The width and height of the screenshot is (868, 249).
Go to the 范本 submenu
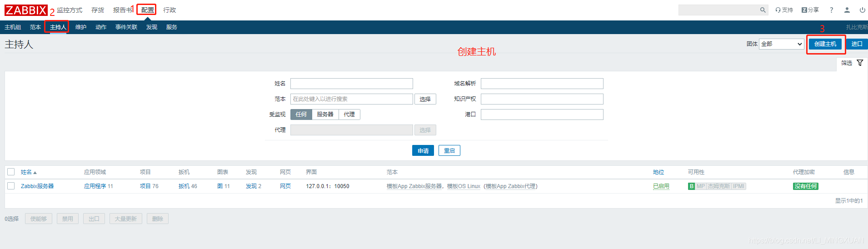click(x=35, y=27)
